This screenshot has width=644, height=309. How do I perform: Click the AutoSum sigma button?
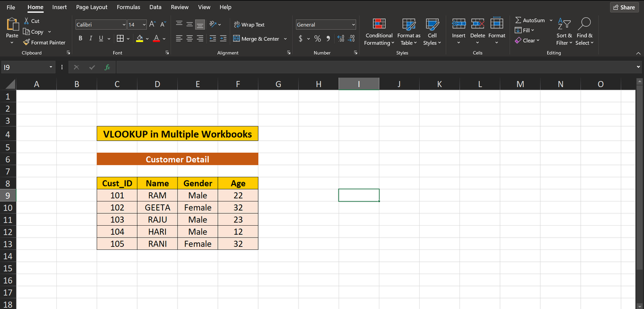[x=529, y=20]
